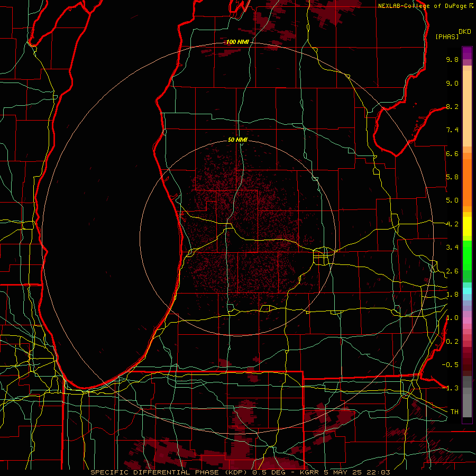Select the 2.6 scale value
The width and height of the screenshot is (476, 476).
click(452, 271)
